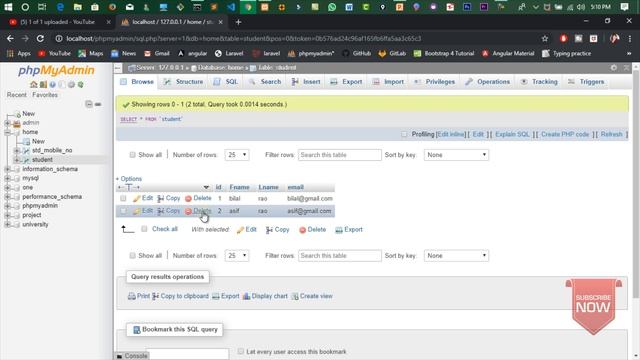Image resolution: width=640 pixels, height=360 pixels.
Task: Click the pencil Edit icon for row bilal
Action: coord(136,198)
